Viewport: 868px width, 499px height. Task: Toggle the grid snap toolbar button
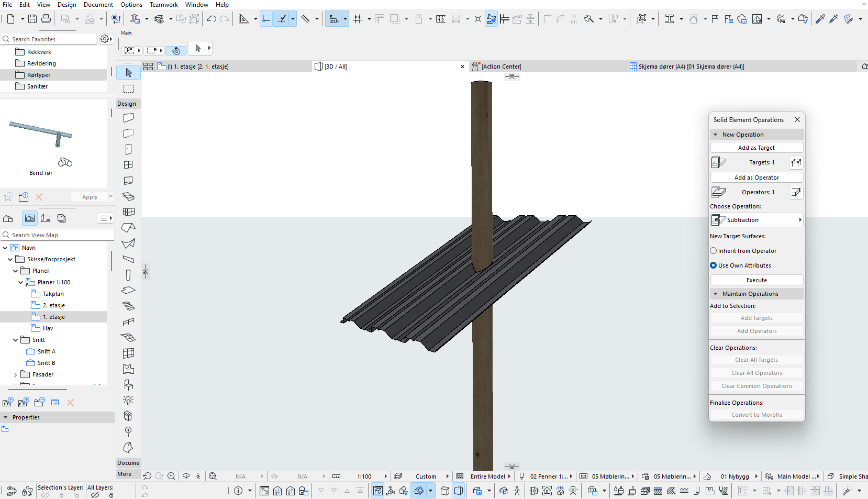358,19
